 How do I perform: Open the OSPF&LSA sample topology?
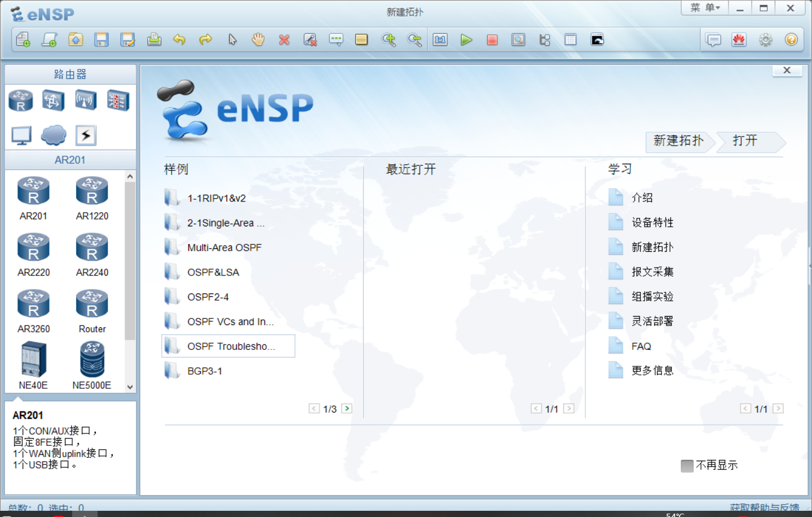pyautogui.click(x=213, y=271)
